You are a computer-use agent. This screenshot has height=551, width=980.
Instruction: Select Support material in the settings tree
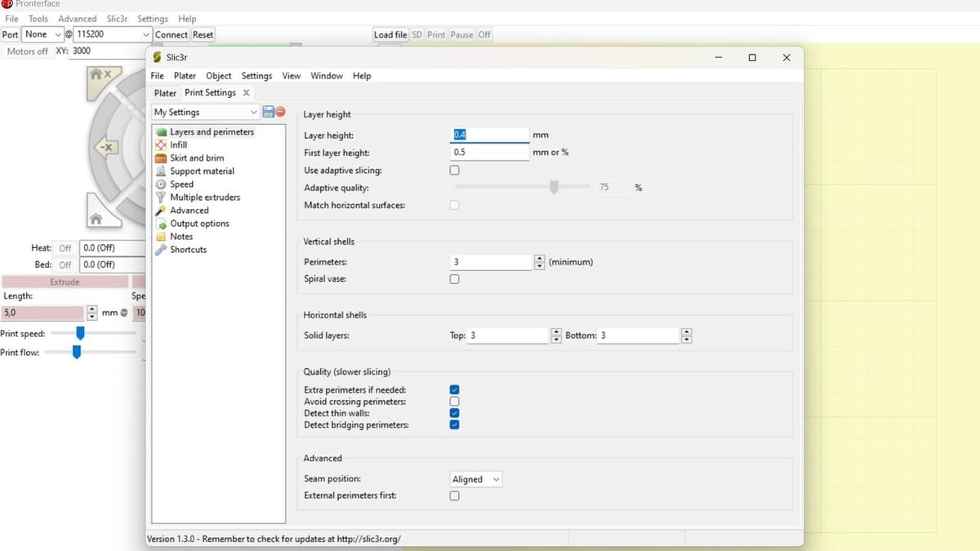click(x=202, y=171)
